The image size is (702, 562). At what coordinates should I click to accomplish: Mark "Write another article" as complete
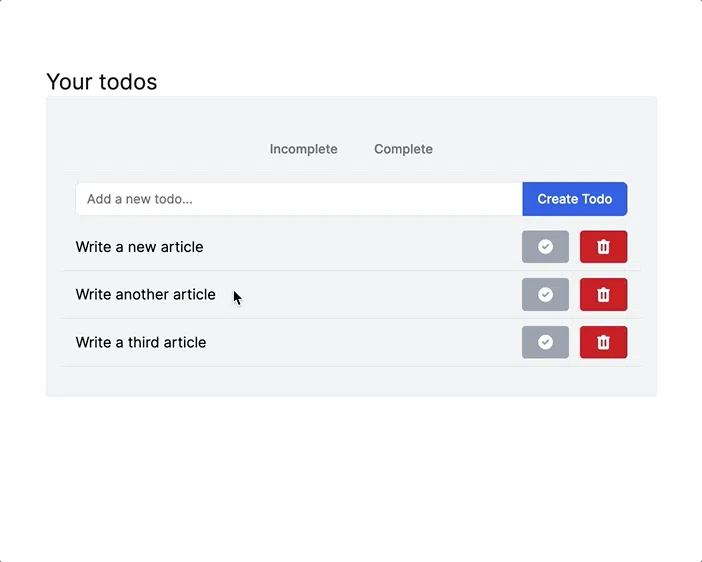tap(545, 295)
